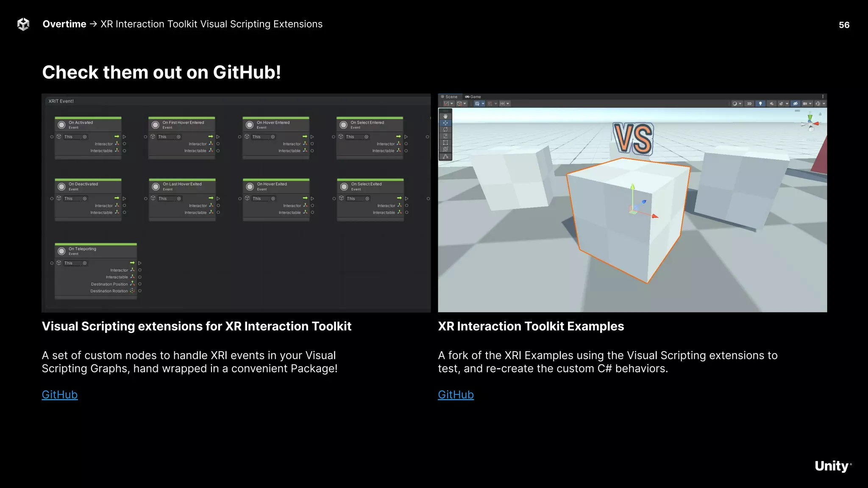
Task: Click the Overtime breadcrumb text
Action: [x=64, y=24]
